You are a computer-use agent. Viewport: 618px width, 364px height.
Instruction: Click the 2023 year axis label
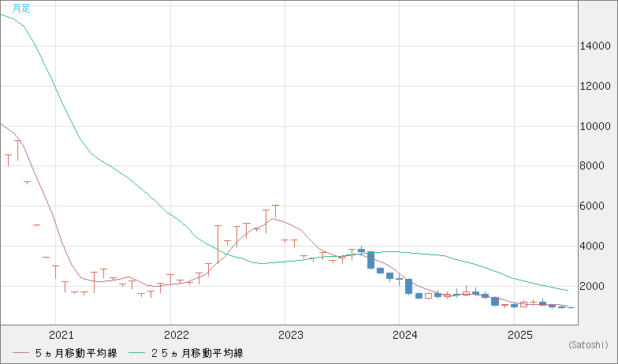click(291, 336)
